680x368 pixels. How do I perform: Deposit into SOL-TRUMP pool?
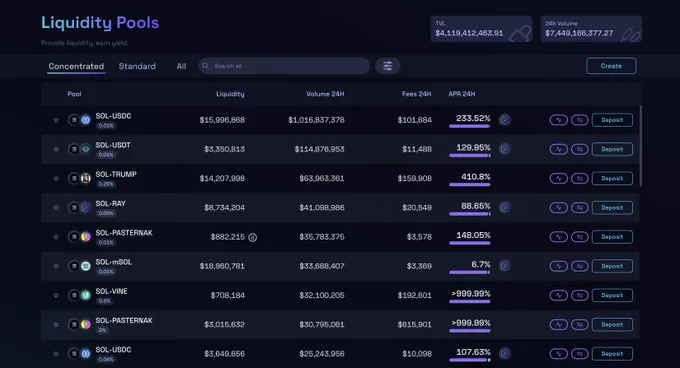[x=612, y=179]
